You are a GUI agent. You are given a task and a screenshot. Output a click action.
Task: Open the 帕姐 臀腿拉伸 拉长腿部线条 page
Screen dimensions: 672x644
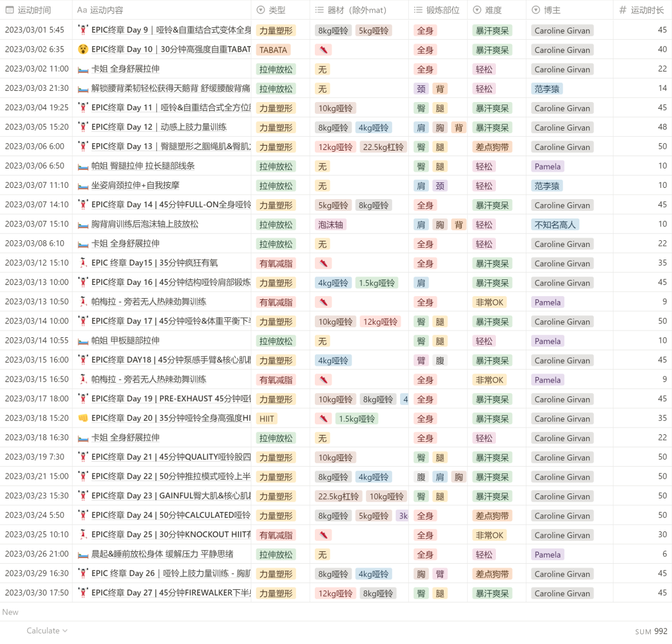pyautogui.click(x=143, y=166)
